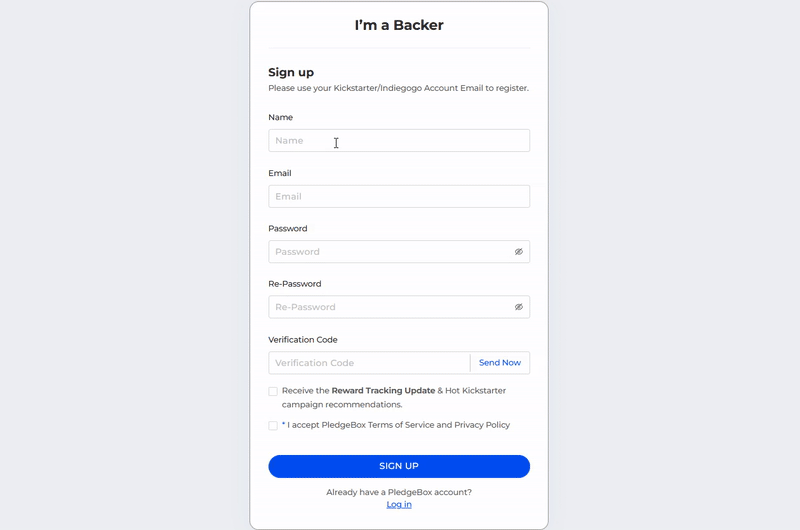This screenshot has width=800, height=530.
Task: Focus the Re-Password text box
Action: [388, 307]
